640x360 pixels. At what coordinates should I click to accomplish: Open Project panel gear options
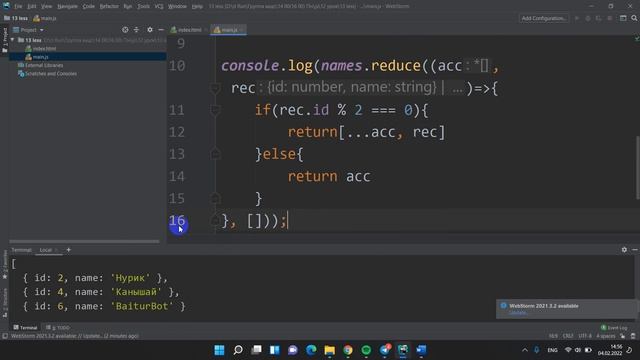pyautogui.click(x=150, y=30)
